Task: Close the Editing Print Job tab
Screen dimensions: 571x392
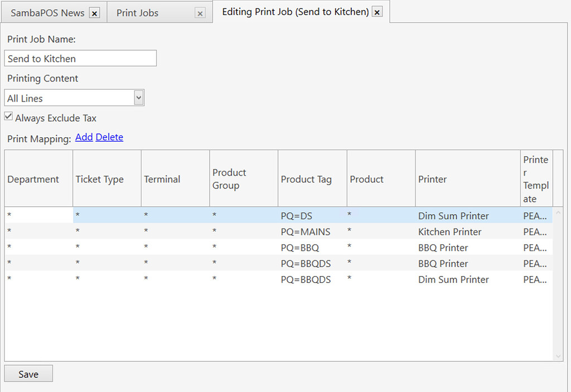Action: pos(378,12)
